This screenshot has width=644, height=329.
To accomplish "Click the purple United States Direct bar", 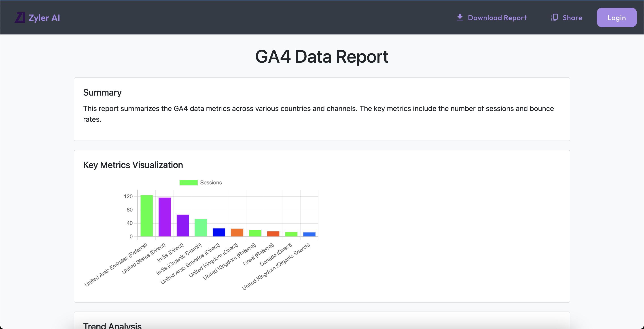I will click(165, 217).
